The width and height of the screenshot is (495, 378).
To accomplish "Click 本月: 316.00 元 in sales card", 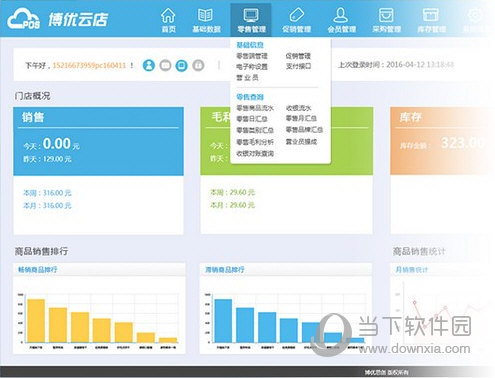I will click(x=47, y=206).
